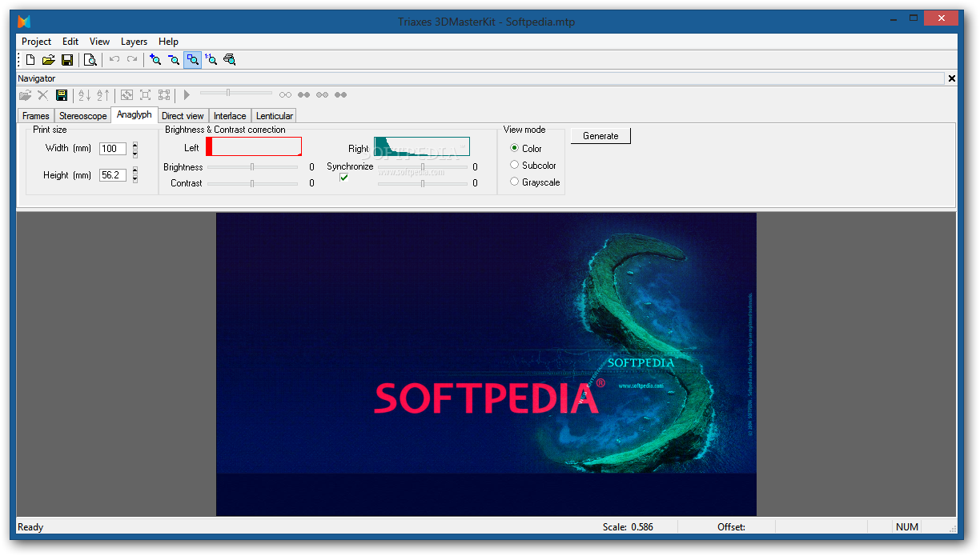
Task: Switch to the Frames tab
Action: tap(36, 116)
